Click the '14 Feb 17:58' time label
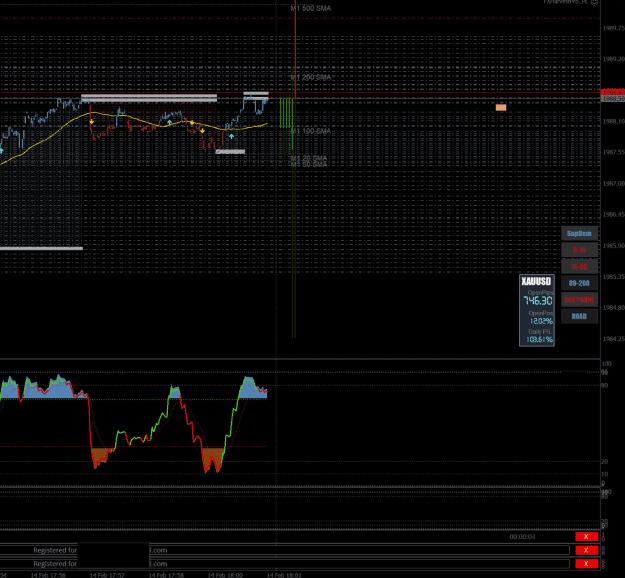 tap(166, 575)
